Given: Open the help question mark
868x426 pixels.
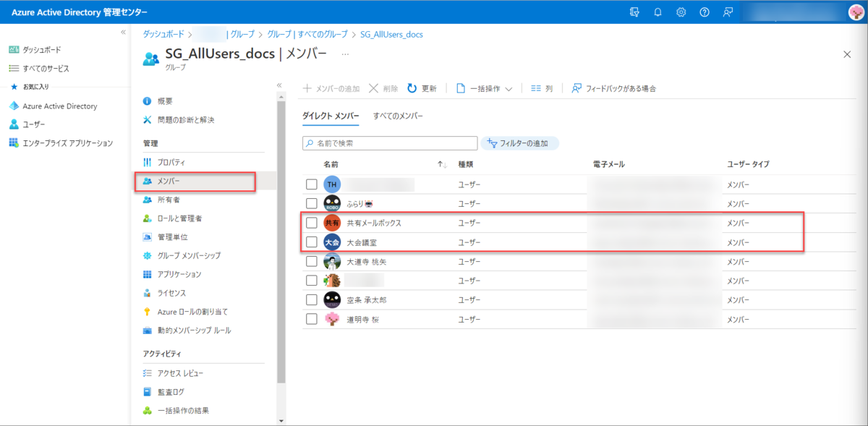Looking at the screenshot, I should (705, 12).
